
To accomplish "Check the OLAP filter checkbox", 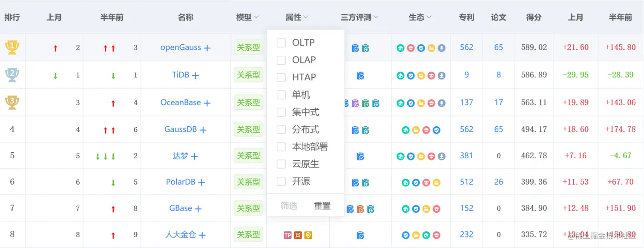I will (x=281, y=60).
